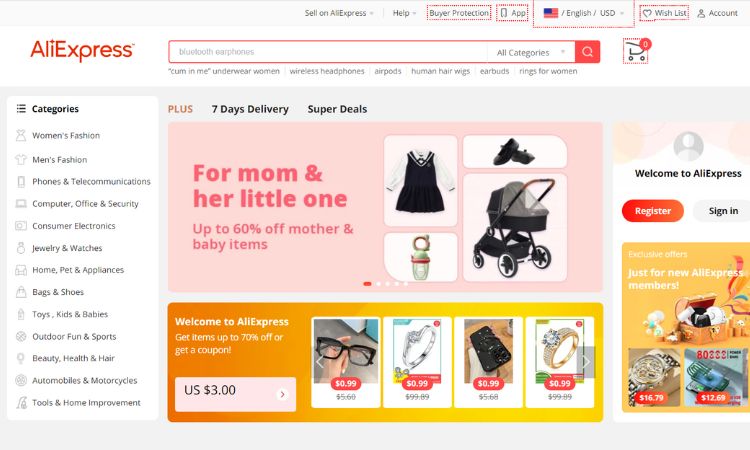Expand the All Categories dropdown
Viewport: 750px width, 450px height.
[531, 52]
